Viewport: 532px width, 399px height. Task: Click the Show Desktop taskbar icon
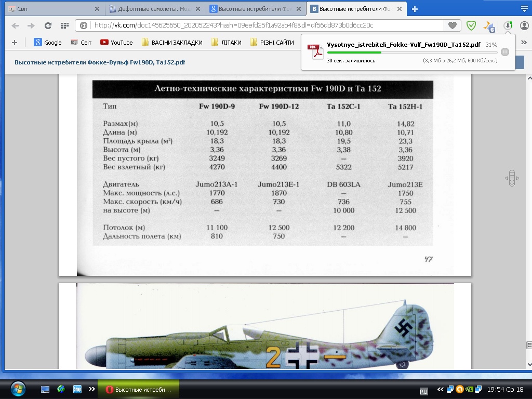tap(45, 389)
